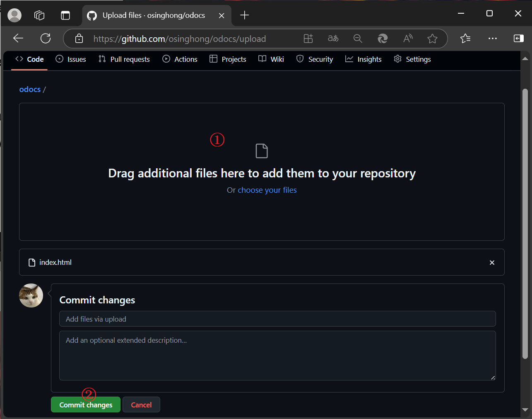Image resolution: width=532 pixels, height=419 pixels.
Task: Click the odocs breadcrumb link
Action: click(30, 90)
